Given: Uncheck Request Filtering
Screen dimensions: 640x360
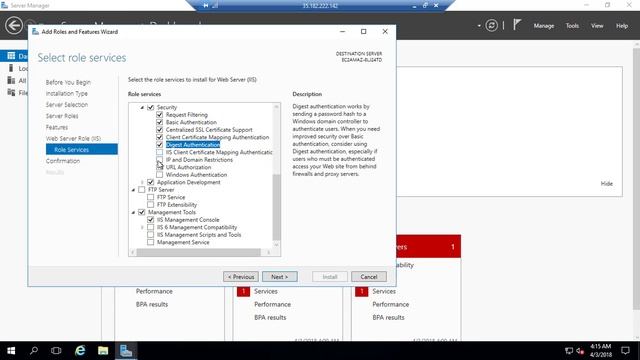Looking at the screenshot, I should click(x=160, y=115).
